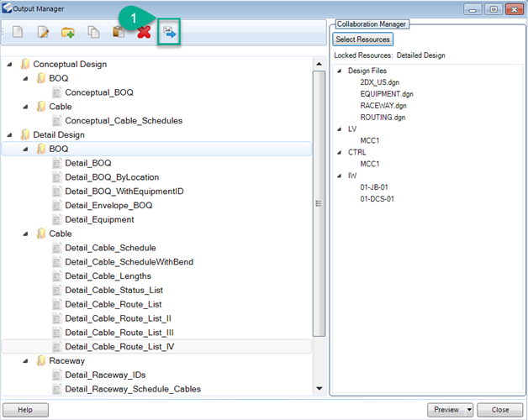Screen dimensions: 528x420
Task: Click the Export icon with blue arrow
Action: tap(169, 32)
